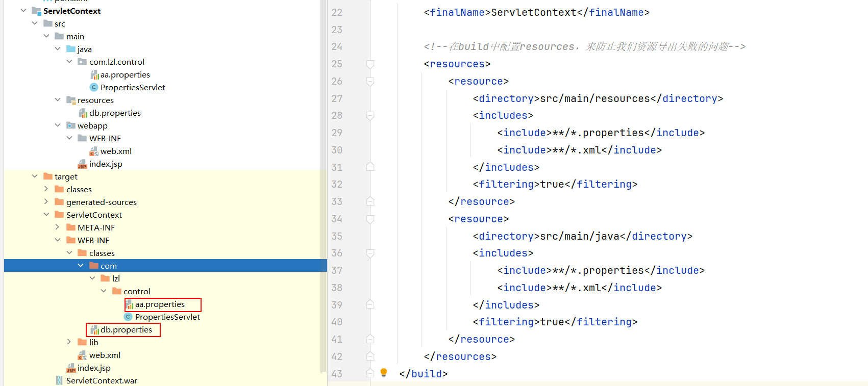868x386 pixels.
Task: Fold the resources tag at line 25
Action: [x=370, y=64]
